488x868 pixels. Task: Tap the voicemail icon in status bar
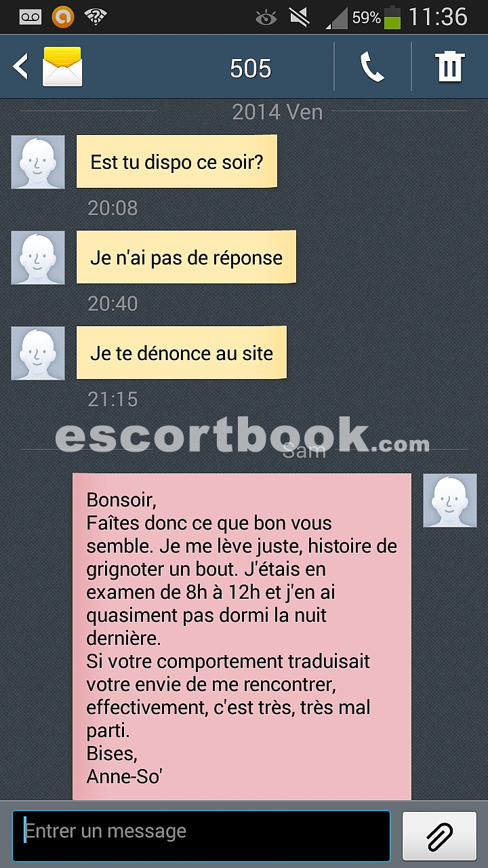coord(30,18)
